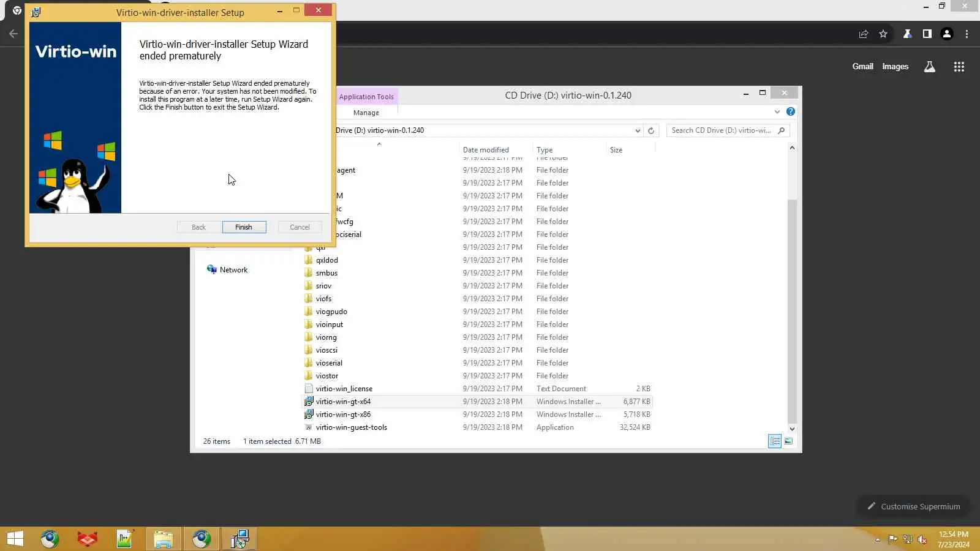Select the vioinput folder name
Viewport: 980px width, 551px height.
tap(330, 324)
